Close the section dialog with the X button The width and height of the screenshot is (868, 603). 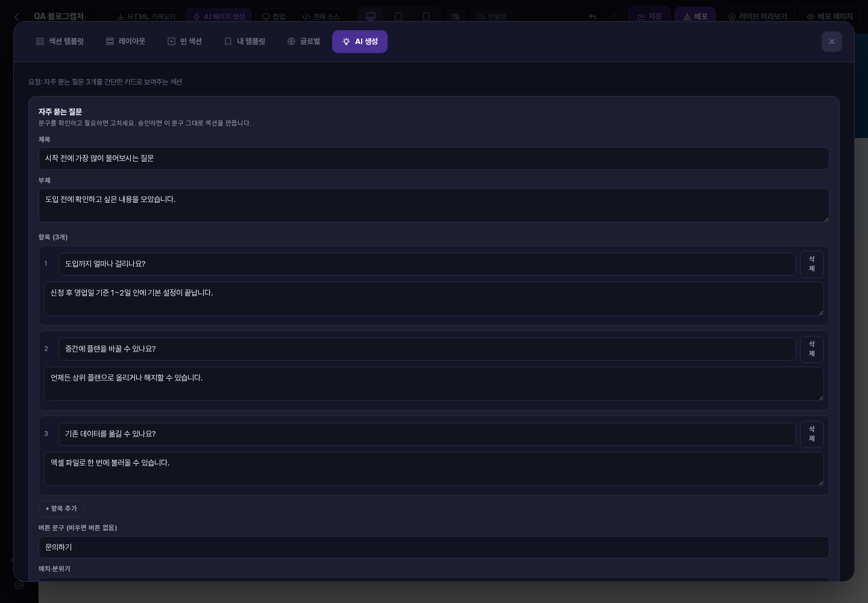(x=832, y=42)
